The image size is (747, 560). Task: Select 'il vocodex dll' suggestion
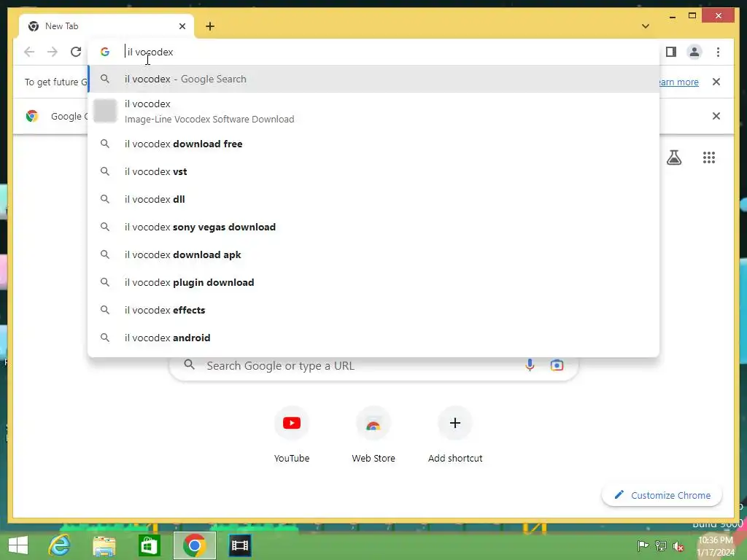(374, 199)
